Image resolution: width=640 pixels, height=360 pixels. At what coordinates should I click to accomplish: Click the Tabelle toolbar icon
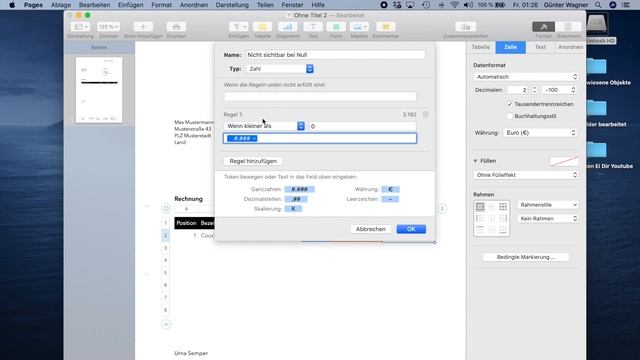(262, 27)
